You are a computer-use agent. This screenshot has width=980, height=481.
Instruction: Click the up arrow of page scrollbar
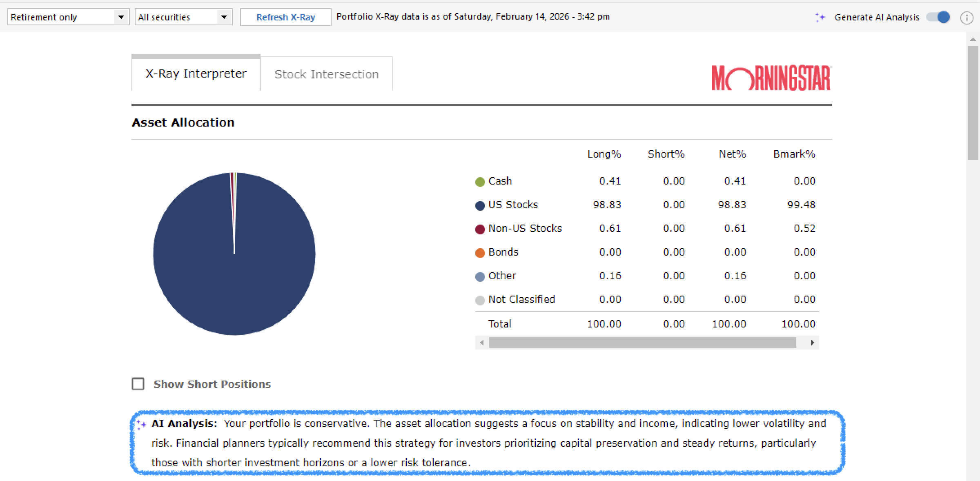click(973, 40)
